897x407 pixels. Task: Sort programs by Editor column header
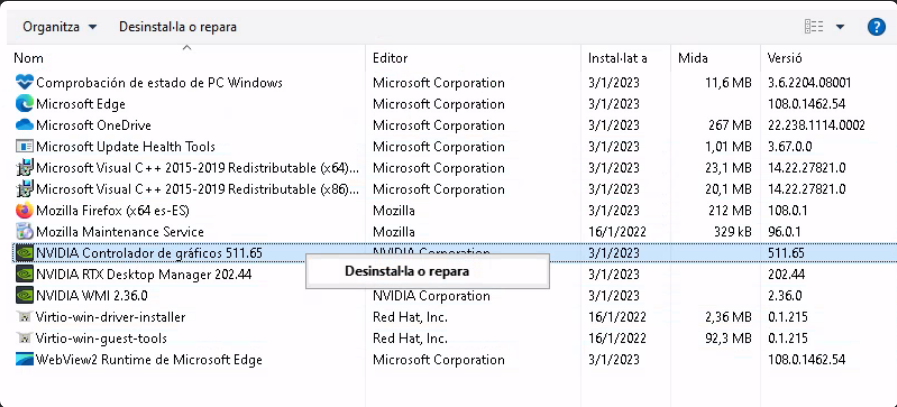[x=390, y=58]
